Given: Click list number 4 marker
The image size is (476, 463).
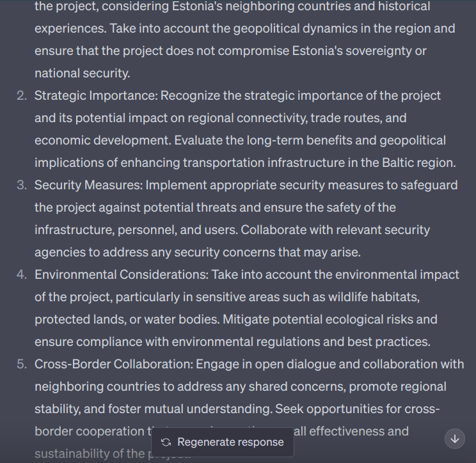Looking at the screenshot, I should click(x=22, y=275).
